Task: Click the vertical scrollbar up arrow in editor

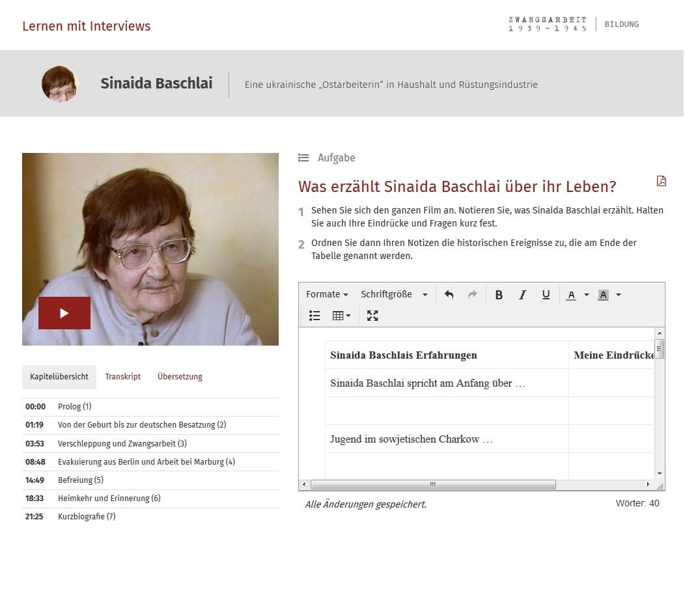Action: click(660, 333)
